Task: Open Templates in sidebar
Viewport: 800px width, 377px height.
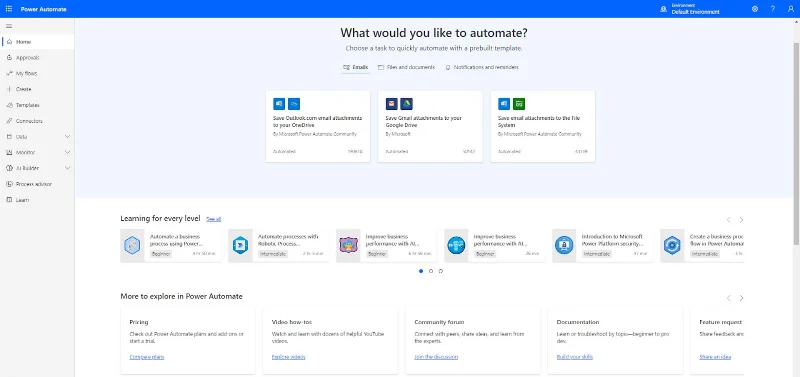Action: (x=37, y=105)
